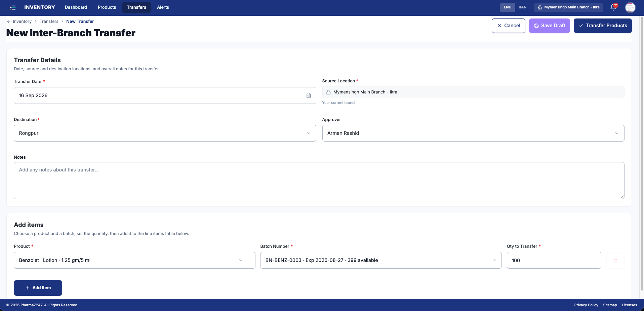Go to the Dashboard tab

(x=76, y=7)
